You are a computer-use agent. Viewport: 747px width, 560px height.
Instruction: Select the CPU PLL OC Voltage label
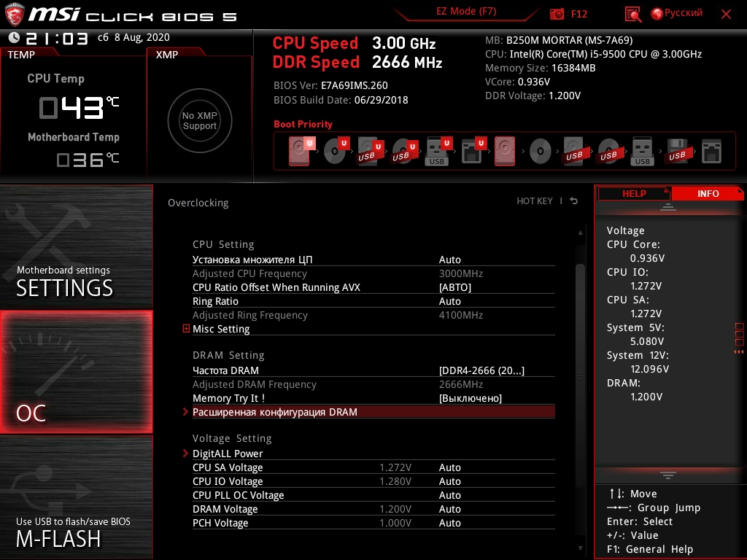click(x=239, y=495)
